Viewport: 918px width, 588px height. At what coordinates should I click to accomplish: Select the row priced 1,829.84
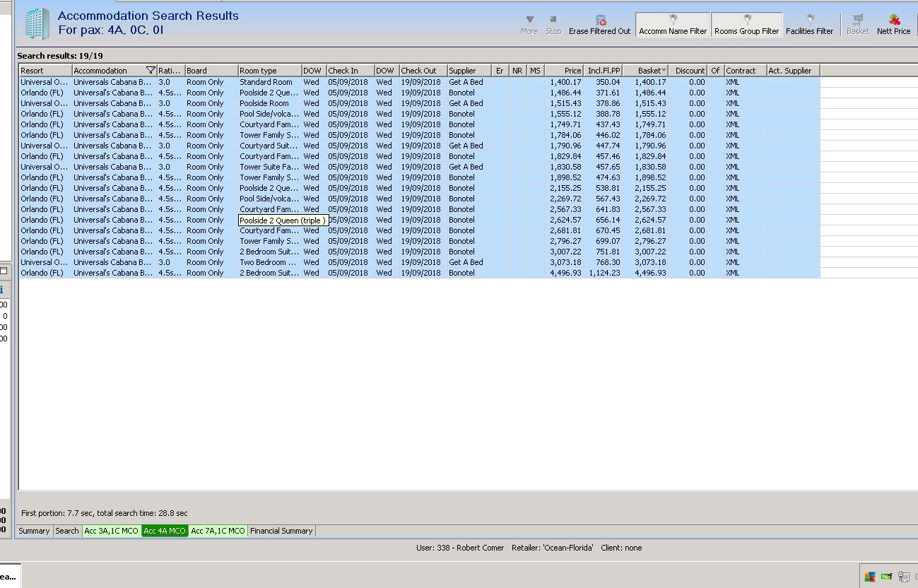(x=420, y=156)
